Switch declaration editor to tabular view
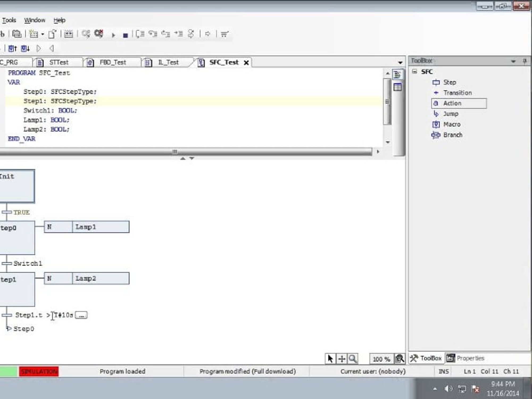 [x=397, y=87]
